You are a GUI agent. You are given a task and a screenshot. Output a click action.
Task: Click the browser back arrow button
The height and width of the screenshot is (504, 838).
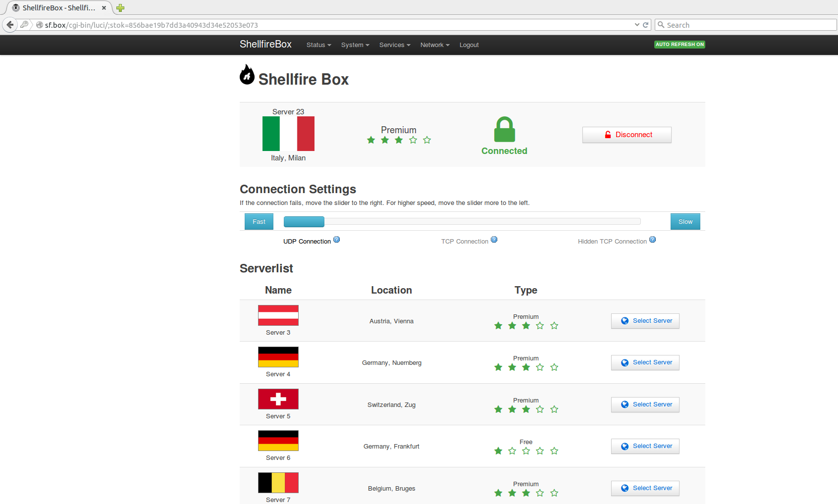[10, 25]
